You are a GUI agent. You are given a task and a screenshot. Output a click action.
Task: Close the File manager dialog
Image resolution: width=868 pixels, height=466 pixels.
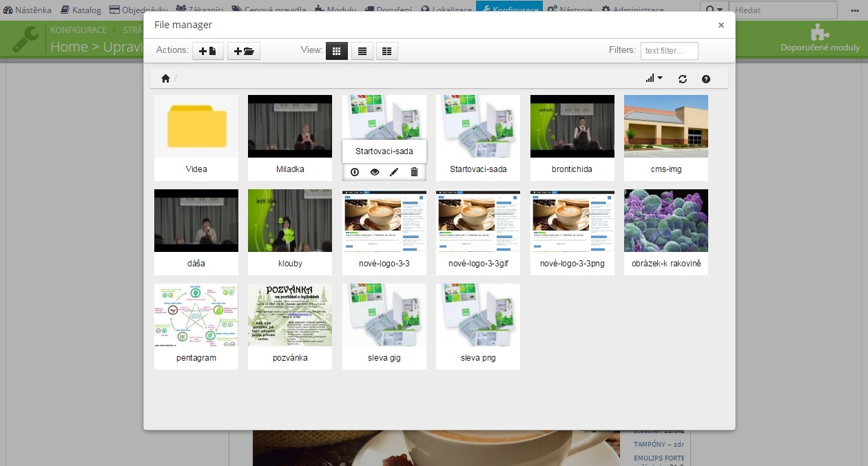[x=721, y=25]
